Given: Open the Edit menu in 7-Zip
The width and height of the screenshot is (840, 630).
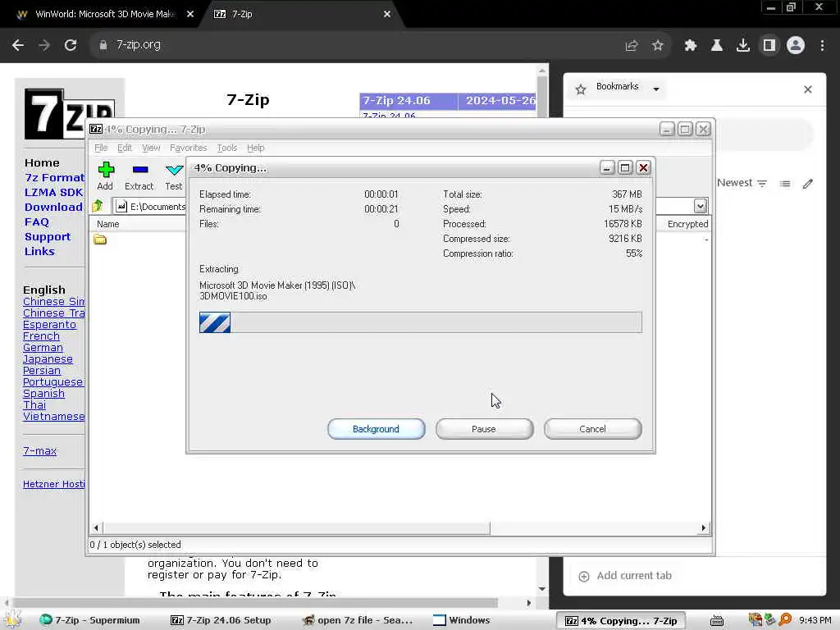Looking at the screenshot, I should pyautogui.click(x=125, y=148).
